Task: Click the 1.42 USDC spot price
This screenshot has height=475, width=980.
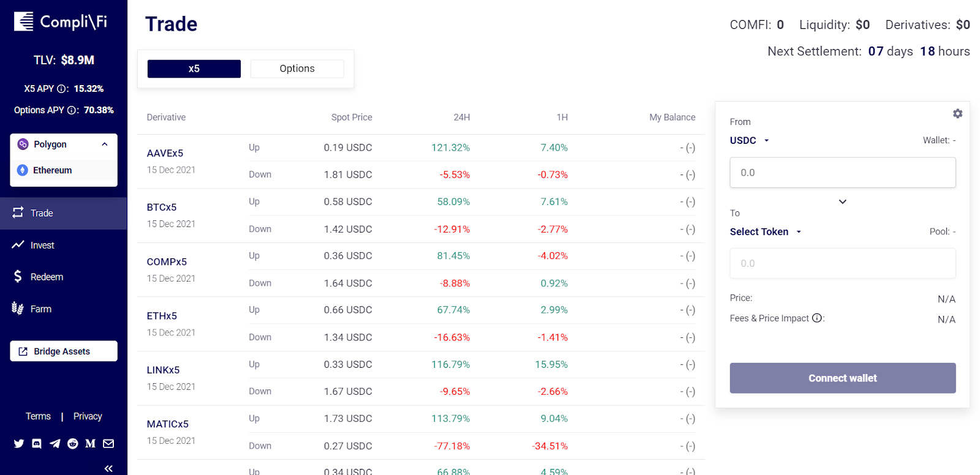Action: coord(348,229)
